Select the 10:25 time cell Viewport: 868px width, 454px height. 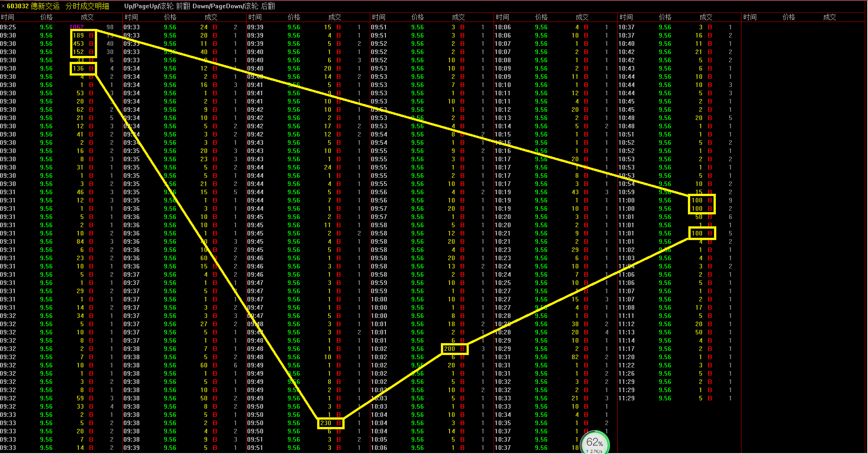coord(503,283)
